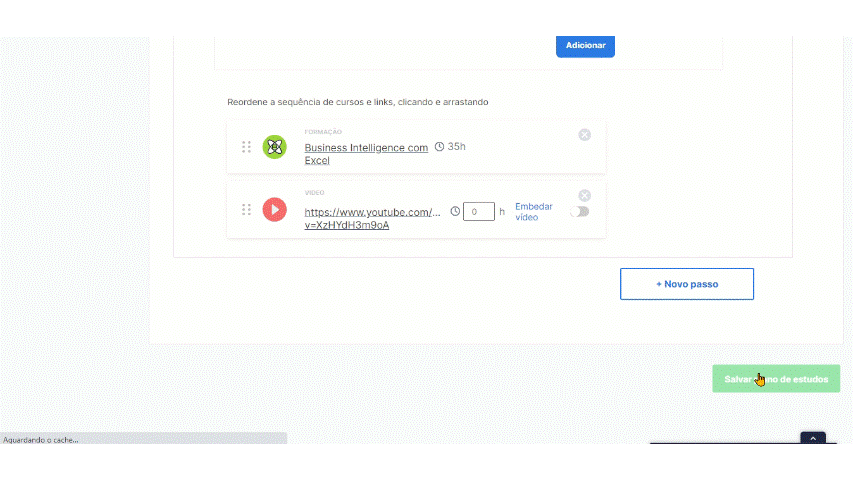This screenshot has width=853, height=480.
Task: Remove the YouTube video item
Action: tap(585, 196)
